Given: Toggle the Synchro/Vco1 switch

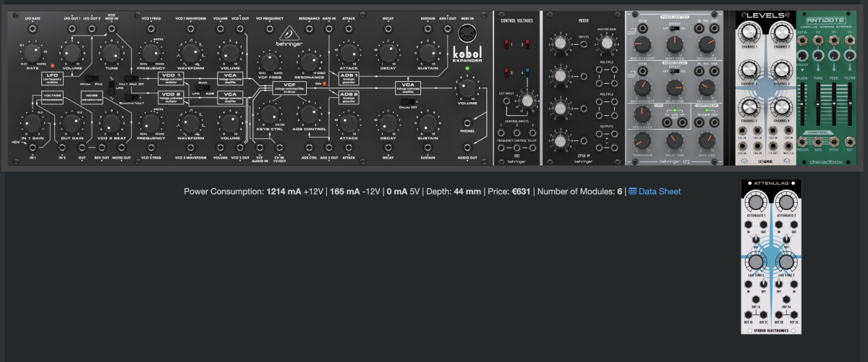Looking at the screenshot, I should tap(131, 97).
